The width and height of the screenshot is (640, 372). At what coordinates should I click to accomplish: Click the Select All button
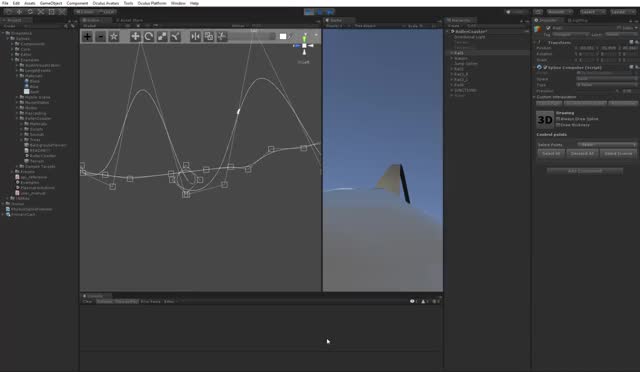551,154
